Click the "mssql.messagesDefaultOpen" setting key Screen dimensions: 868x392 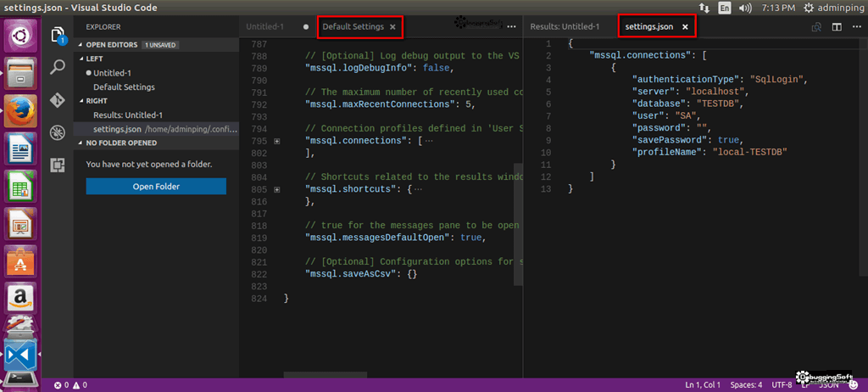(x=379, y=238)
